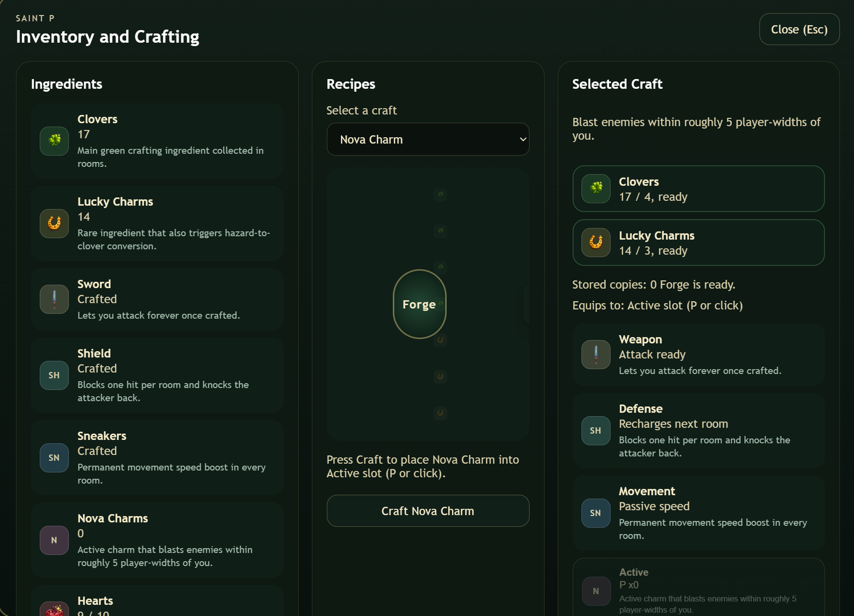Click the dropdown chevron arrow in Recipes

[x=523, y=139]
